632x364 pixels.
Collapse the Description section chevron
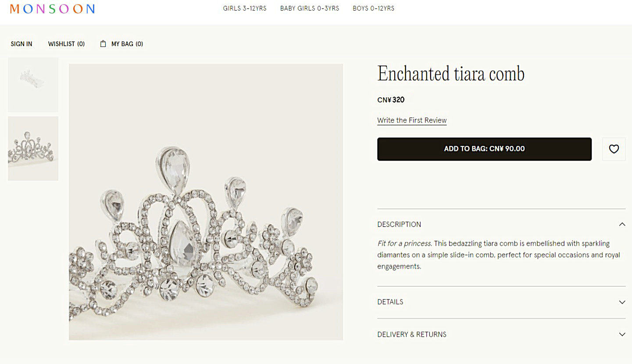[622, 224]
